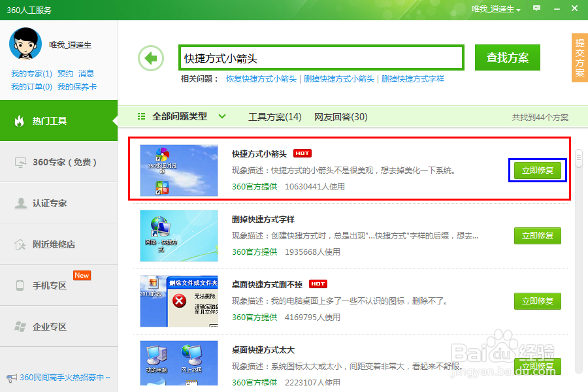Open 我的保养卡 link

click(x=77, y=87)
